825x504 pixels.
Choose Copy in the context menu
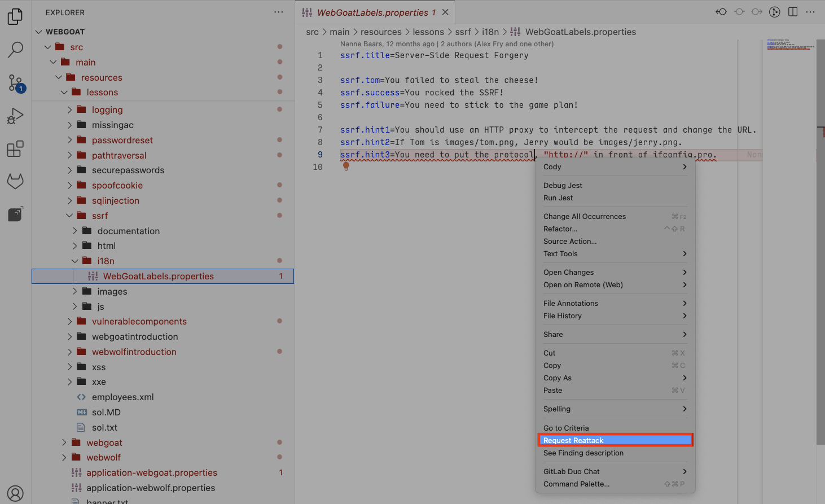tap(615, 365)
